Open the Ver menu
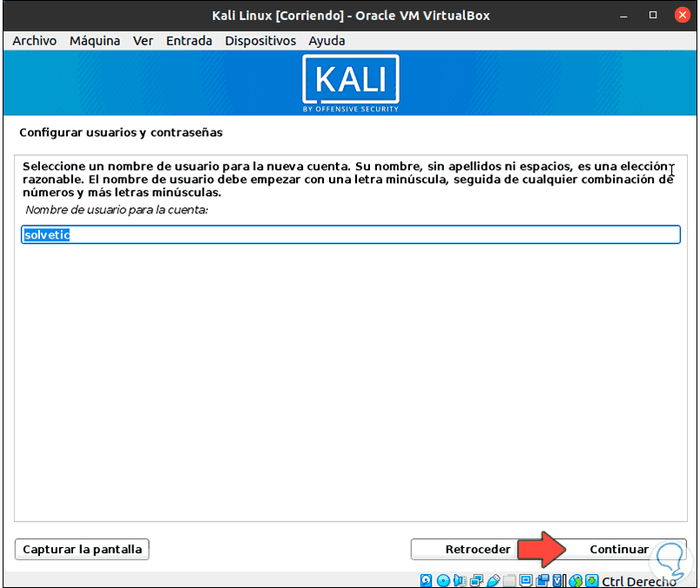This screenshot has height=588, width=700. (x=143, y=41)
